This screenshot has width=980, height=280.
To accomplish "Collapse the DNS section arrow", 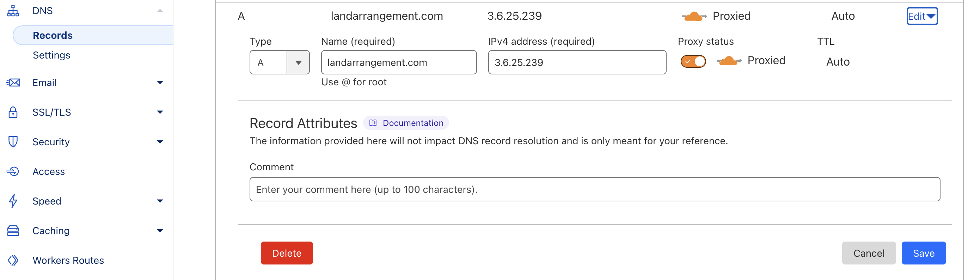I will pyautogui.click(x=160, y=11).
